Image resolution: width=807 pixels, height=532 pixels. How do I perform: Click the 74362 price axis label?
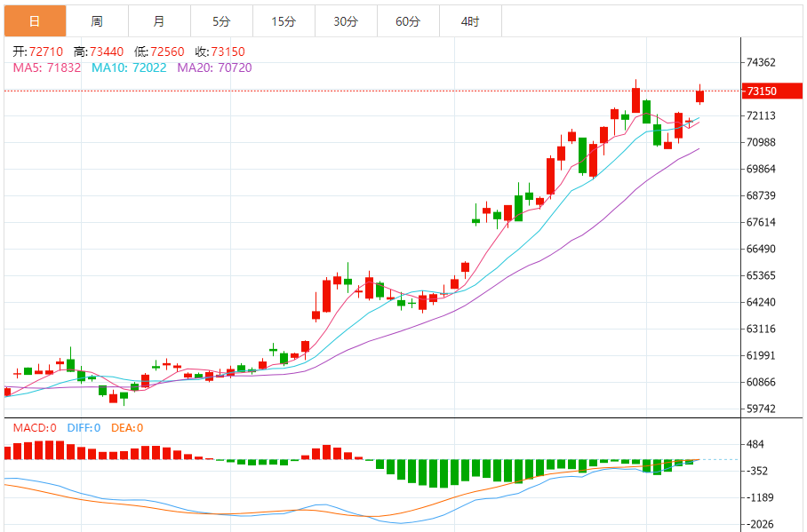761,62
